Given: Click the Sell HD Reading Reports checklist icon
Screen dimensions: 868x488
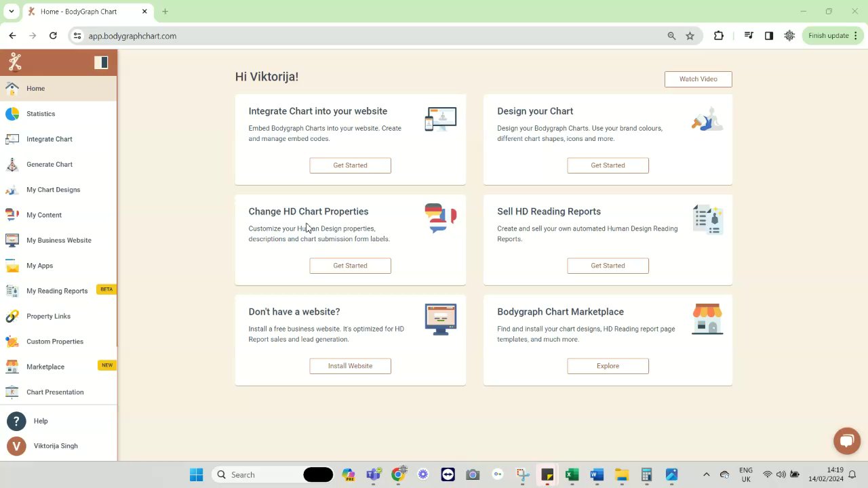Looking at the screenshot, I should (708, 220).
